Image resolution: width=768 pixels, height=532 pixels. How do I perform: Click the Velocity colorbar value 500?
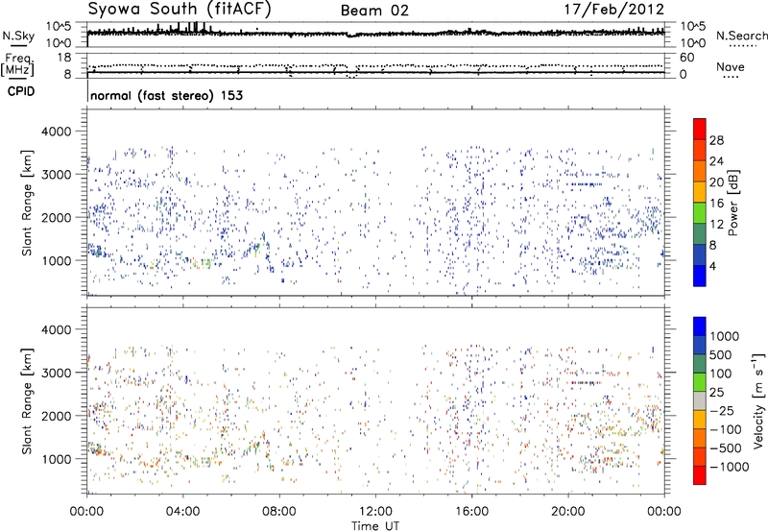pos(720,354)
